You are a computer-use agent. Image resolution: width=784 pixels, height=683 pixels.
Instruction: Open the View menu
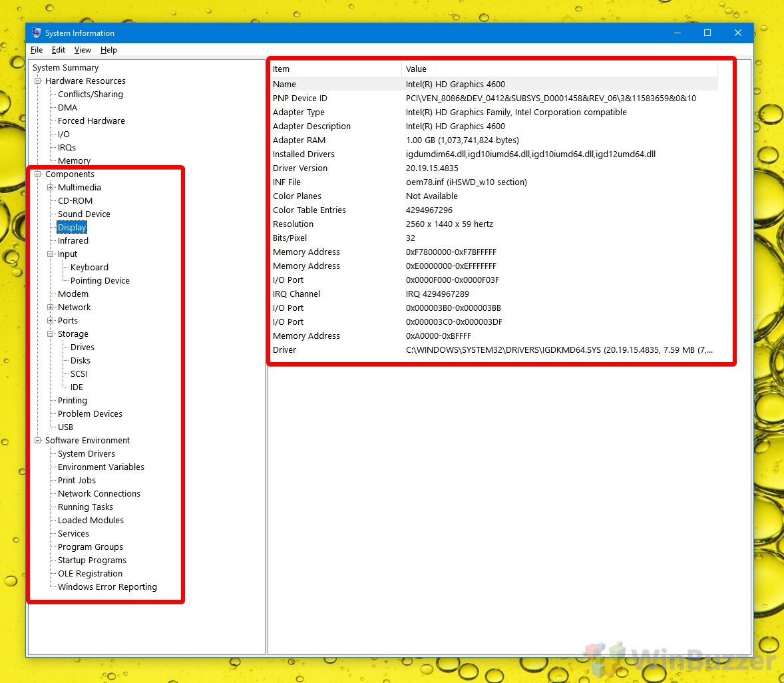pyautogui.click(x=82, y=50)
